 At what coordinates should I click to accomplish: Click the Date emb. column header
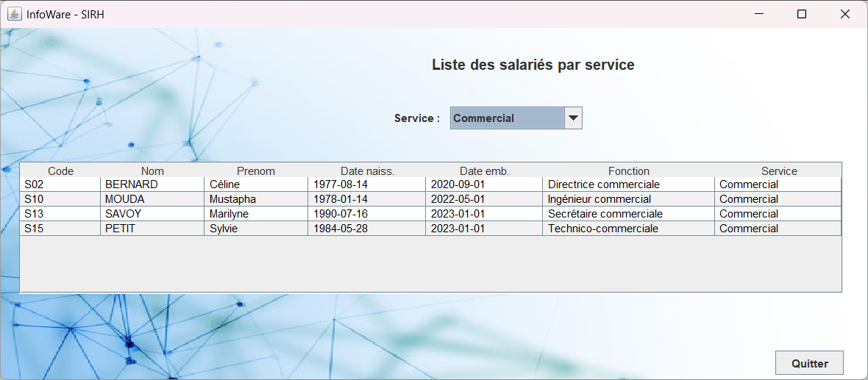[484, 171]
